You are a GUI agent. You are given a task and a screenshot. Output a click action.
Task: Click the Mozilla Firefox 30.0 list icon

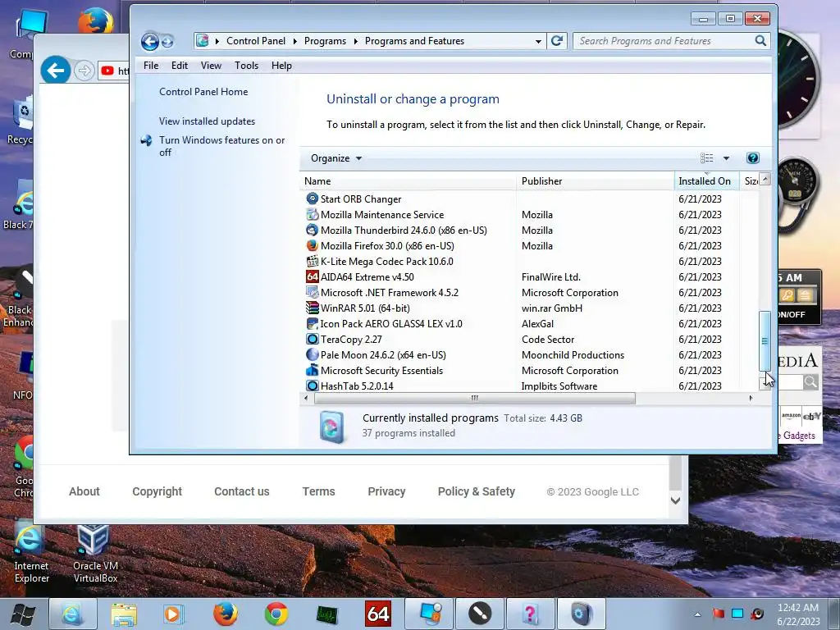point(312,245)
